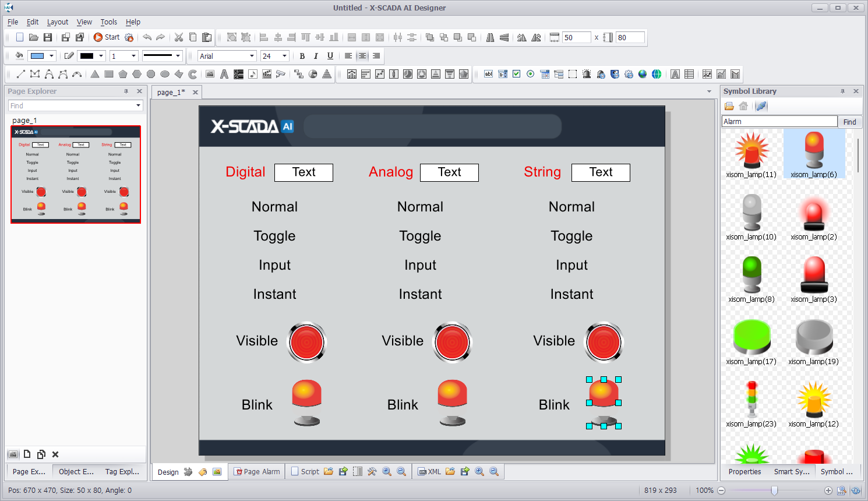The width and height of the screenshot is (868, 501).
Task: Open the line width dropdown showing 1
Action: 133,56
